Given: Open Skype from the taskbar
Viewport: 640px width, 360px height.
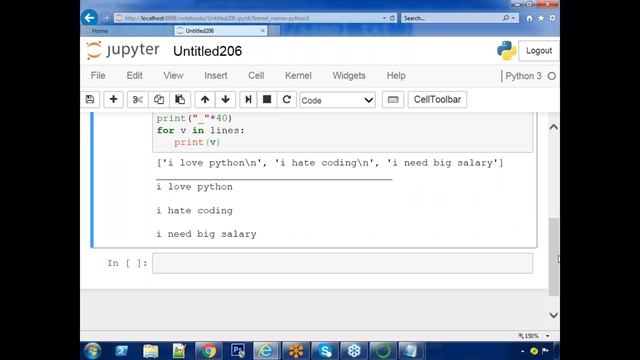Looking at the screenshot, I should (x=325, y=351).
